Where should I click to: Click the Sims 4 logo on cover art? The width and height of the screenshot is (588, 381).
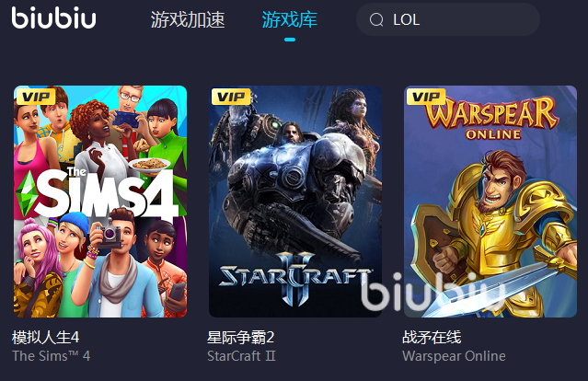point(98,194)
